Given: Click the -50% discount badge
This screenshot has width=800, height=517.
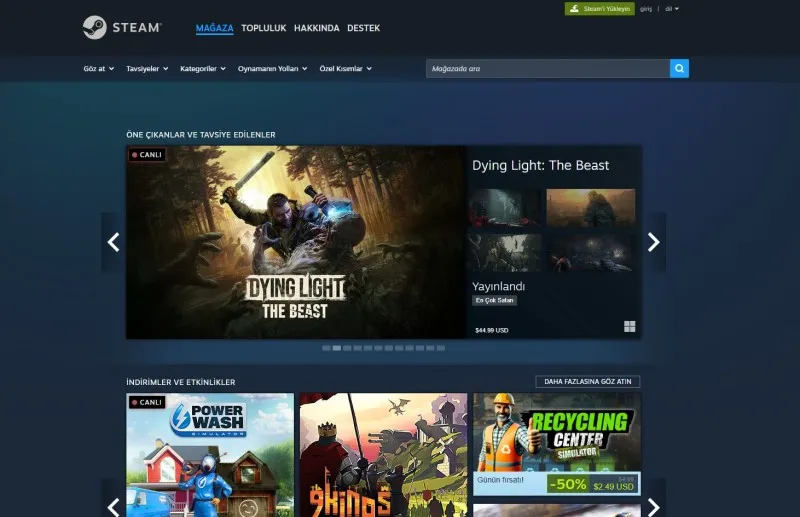Looking at the screenshot, I should pyautogui.click(x=568, y=484).
